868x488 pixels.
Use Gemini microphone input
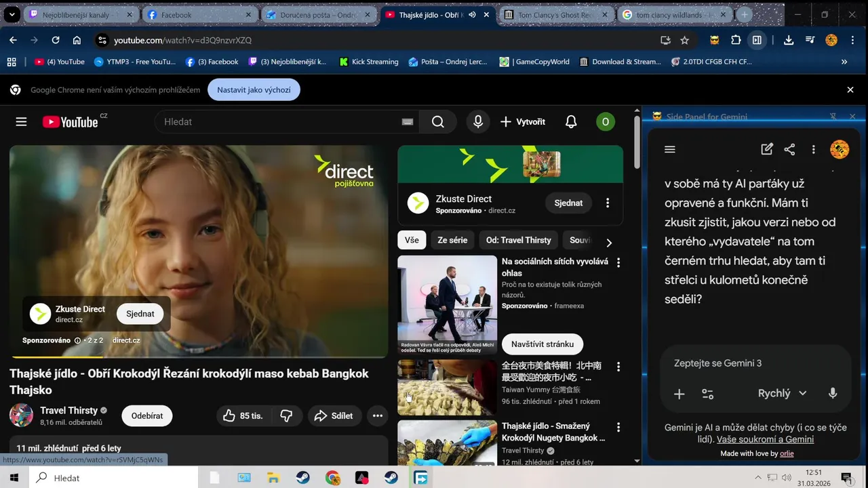[x=833, y=393]
